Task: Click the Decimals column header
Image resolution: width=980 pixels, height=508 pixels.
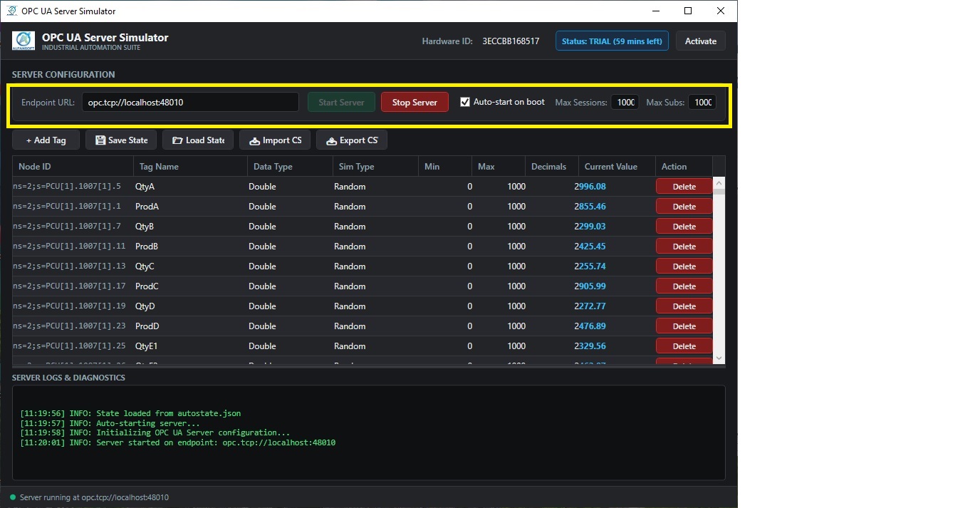Action: 552,166
